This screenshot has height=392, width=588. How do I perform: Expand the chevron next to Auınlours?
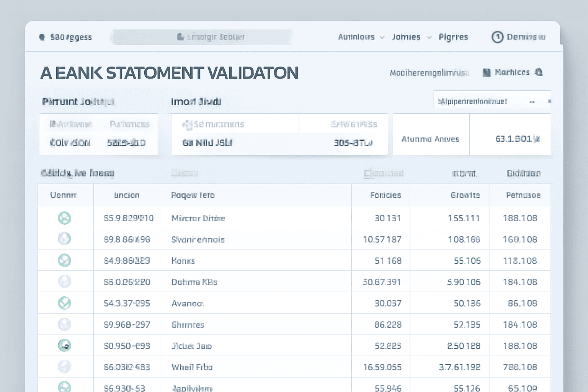(382, 38)
